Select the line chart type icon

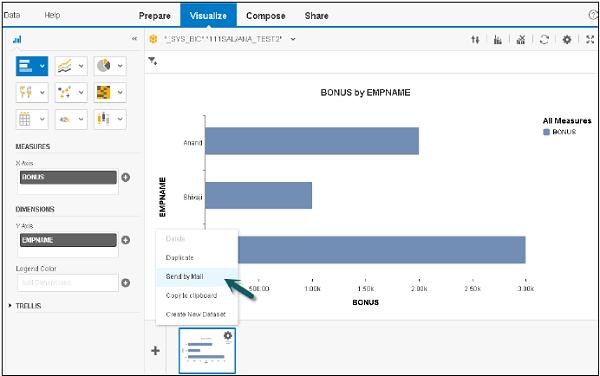(64, 66)
